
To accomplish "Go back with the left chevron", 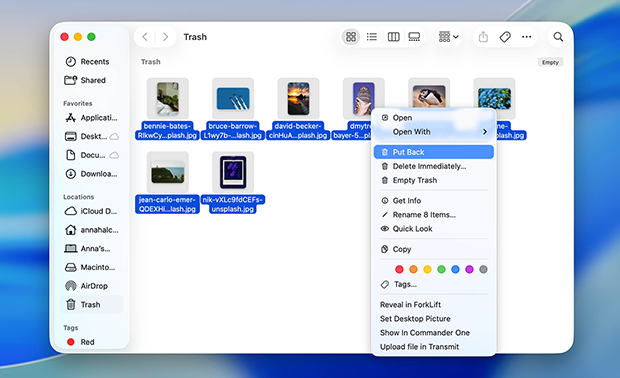I will pyautogui.click(x=145, y=37).
